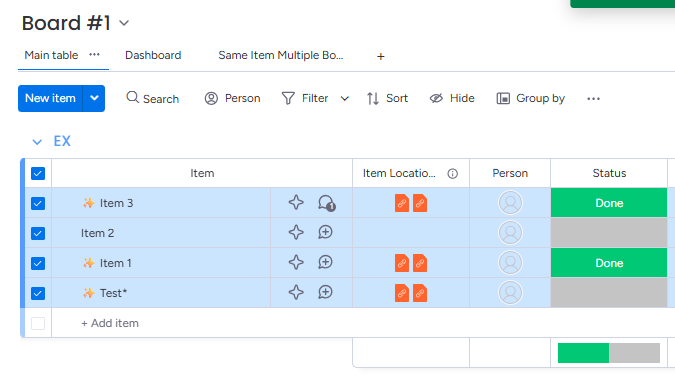Open empty status cell for Item 2
The image size is (675, 388).
(x=609, y=233)
